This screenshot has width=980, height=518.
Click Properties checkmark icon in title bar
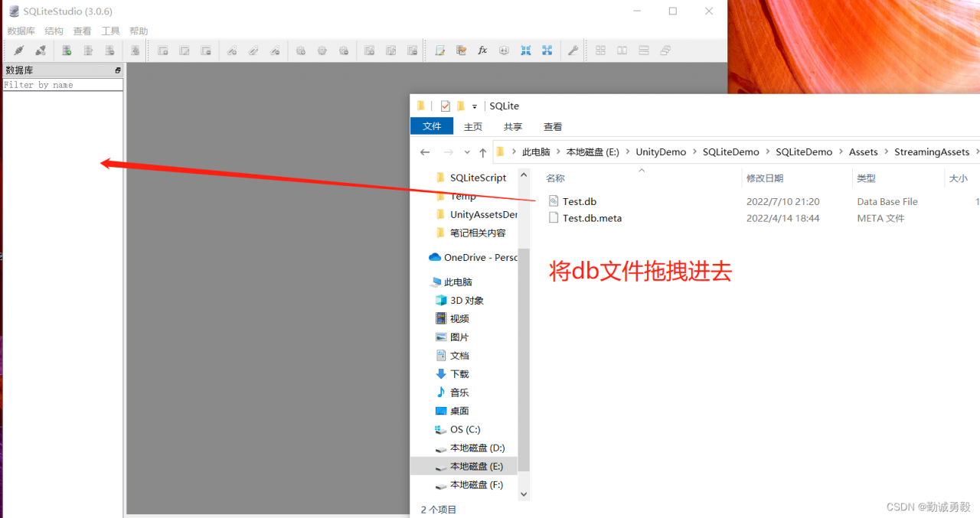click(x=446, y=106)
